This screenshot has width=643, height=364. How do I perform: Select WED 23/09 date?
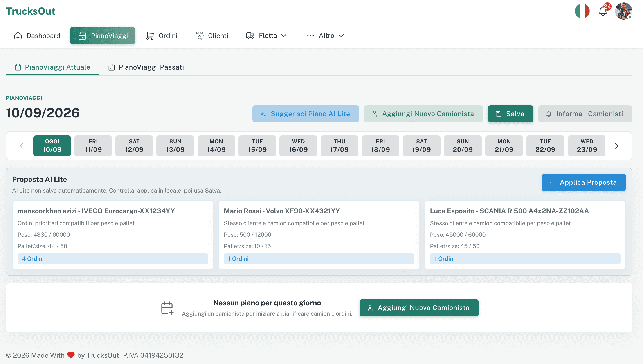tap(587, 146)
